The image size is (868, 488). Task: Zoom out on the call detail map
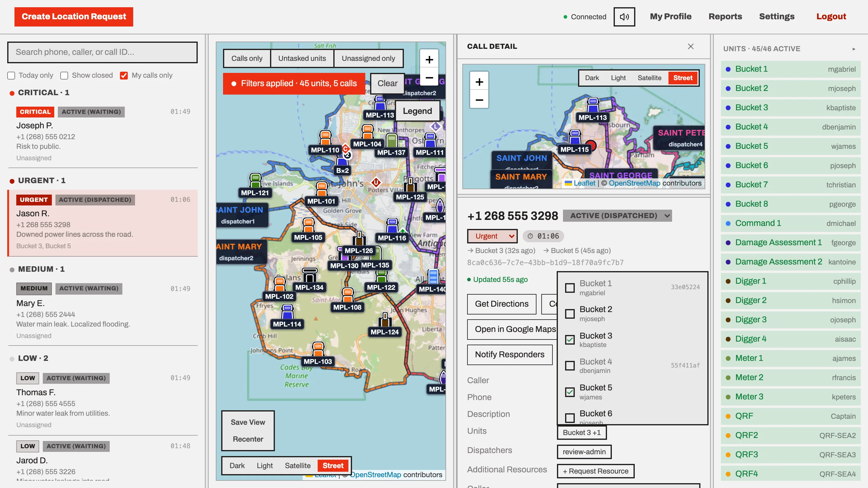coord(479,100)
